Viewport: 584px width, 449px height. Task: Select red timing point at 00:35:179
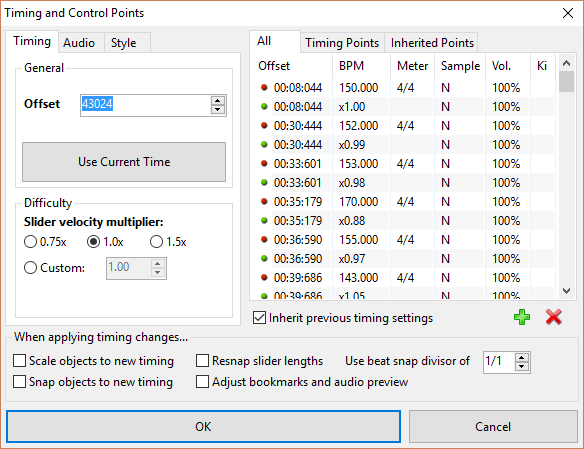pyautogui.click(x=404, y=202)
